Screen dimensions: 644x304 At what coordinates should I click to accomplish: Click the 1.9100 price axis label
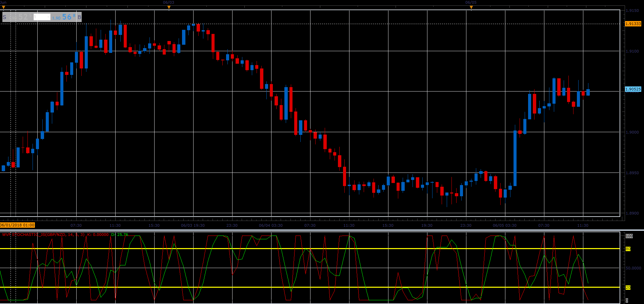click(x=632, y=51)
